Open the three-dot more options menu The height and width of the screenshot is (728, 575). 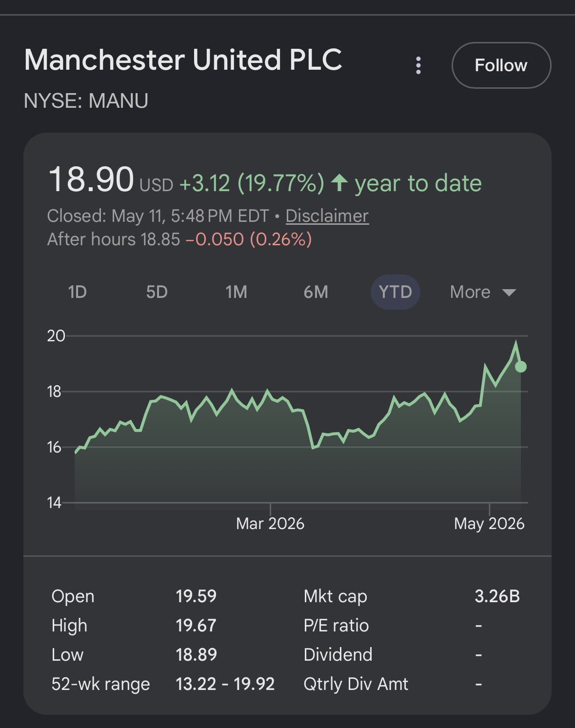point(418,65)
